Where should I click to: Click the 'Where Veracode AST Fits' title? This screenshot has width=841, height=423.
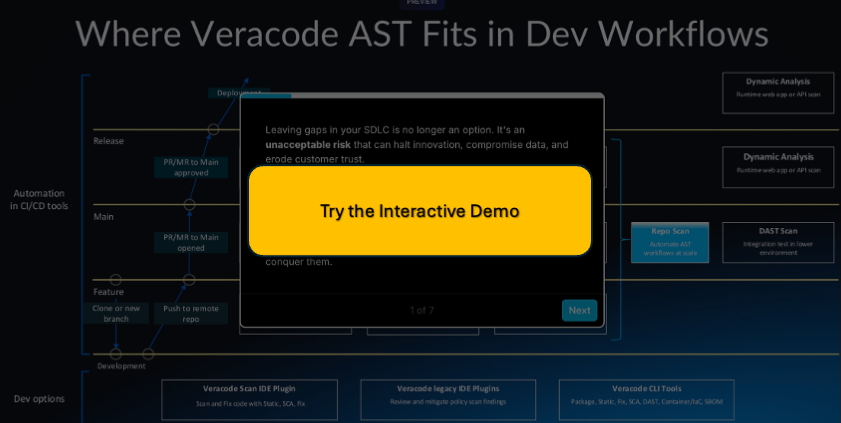click(422, 33)
